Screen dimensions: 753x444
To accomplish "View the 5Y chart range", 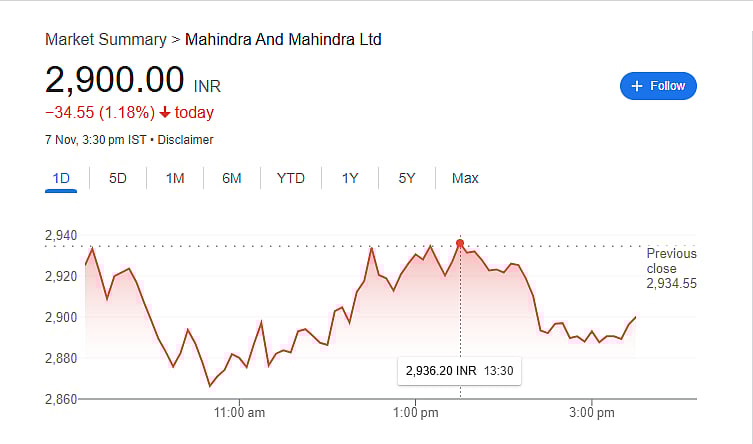I will coord(407,178).
